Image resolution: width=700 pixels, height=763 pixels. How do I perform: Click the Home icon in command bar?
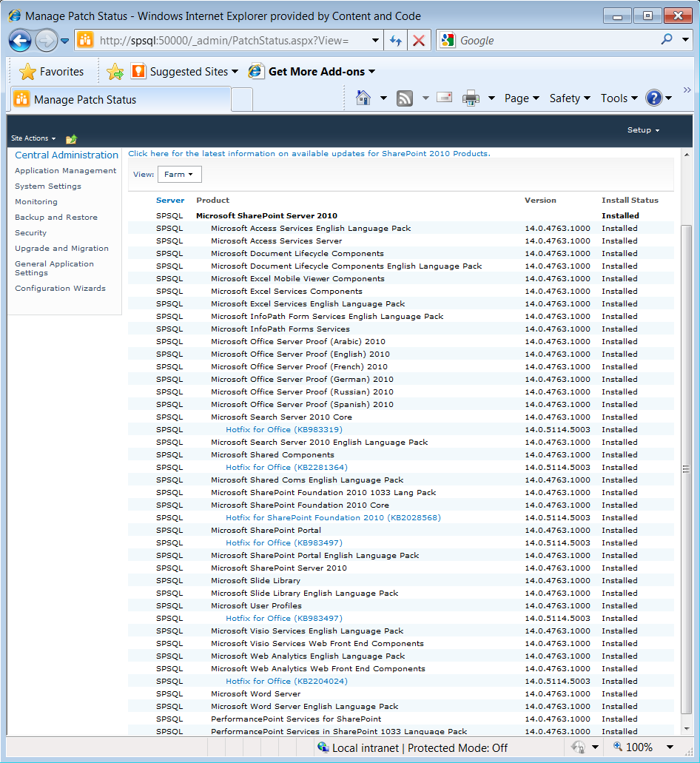coord(363,98)
